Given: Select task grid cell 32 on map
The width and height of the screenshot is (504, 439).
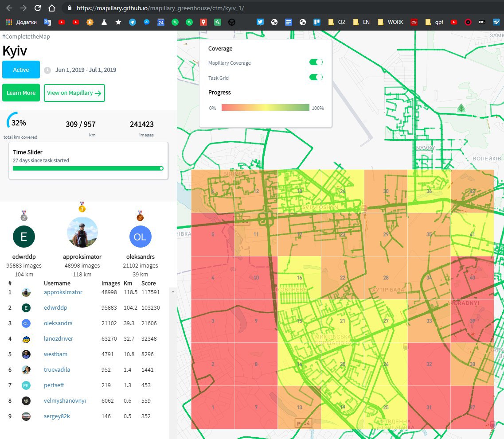Looking at the screenshot, I should 429,364.
